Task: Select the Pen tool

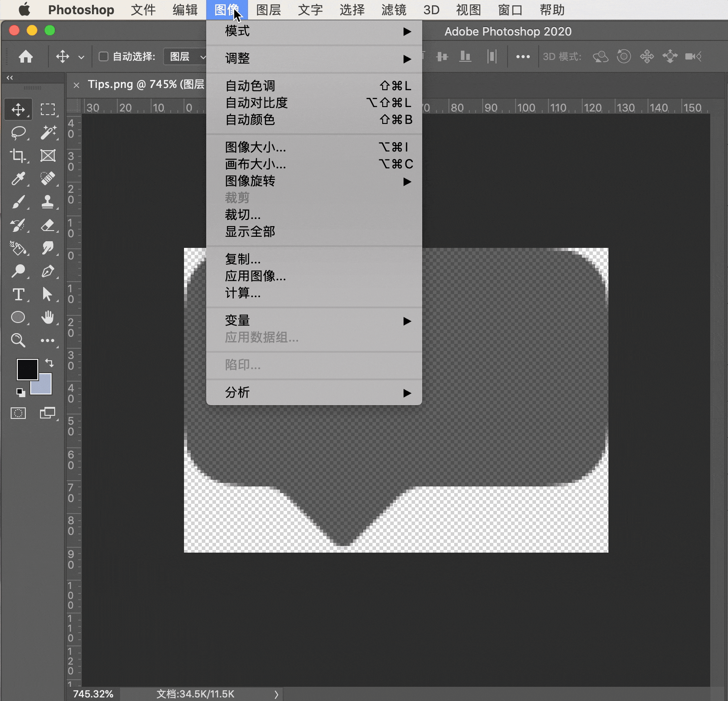Action: 48,271
